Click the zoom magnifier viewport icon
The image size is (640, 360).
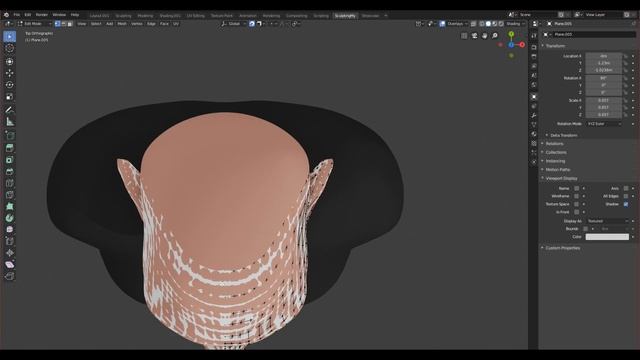coord(495,36)
